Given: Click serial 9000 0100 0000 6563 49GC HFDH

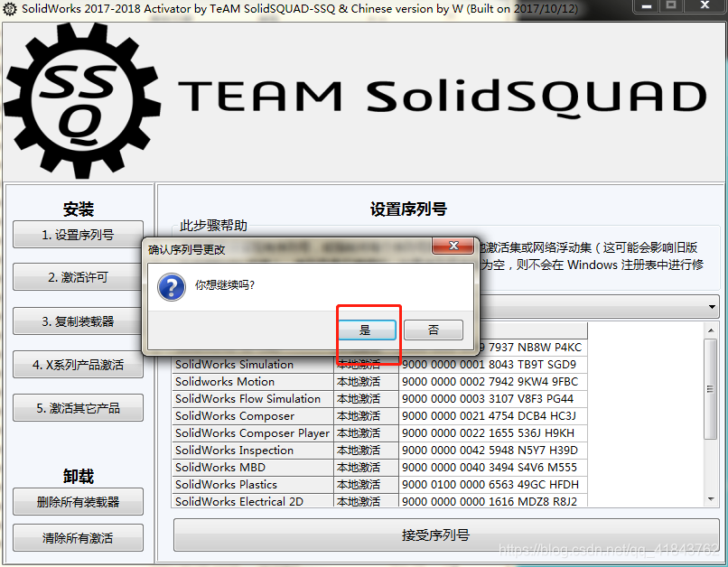Looking at the screenshot, I should (493, 485).
